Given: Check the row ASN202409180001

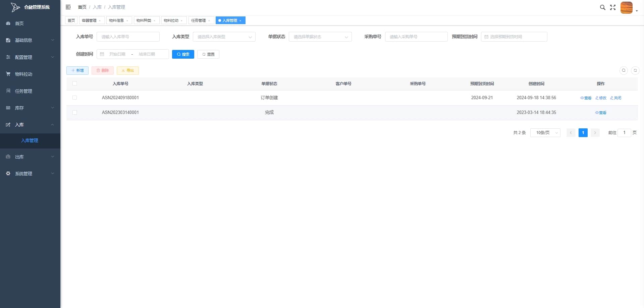Looking at the screenshot, I should [74, 98].
